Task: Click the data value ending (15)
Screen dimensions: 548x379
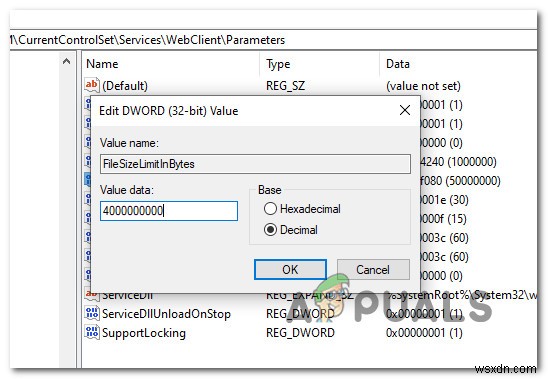Action: pyautogui.click(x=443, y=219)
